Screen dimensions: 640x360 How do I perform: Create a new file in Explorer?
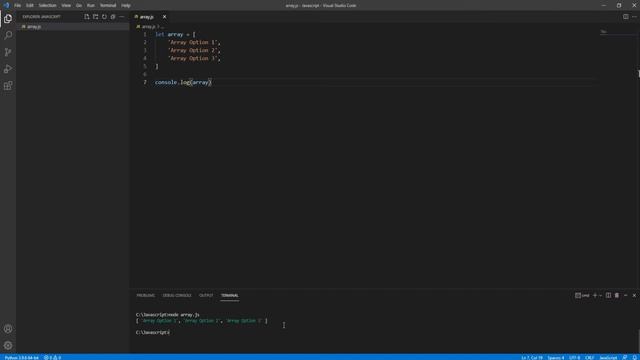tap(87, 17)
